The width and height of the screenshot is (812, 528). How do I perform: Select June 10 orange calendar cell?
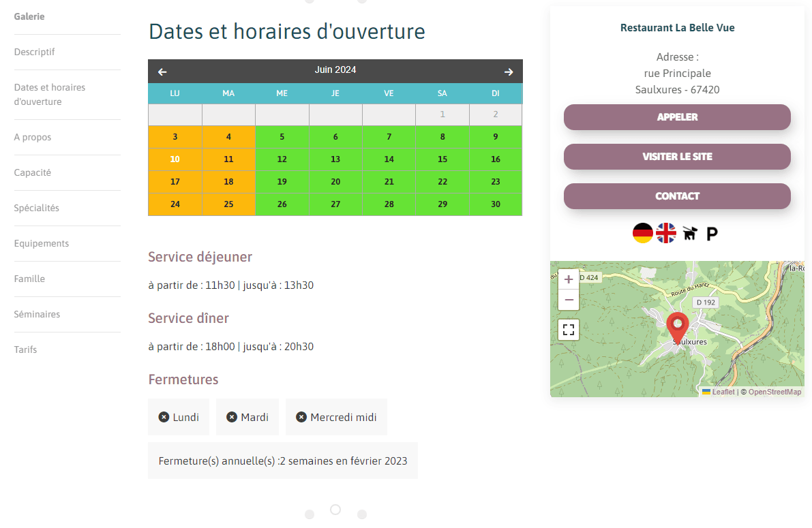pos(175,159)
